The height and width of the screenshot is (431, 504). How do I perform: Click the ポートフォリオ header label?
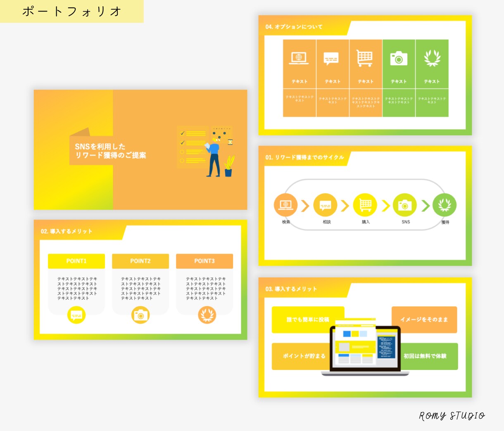coord(71,11)
